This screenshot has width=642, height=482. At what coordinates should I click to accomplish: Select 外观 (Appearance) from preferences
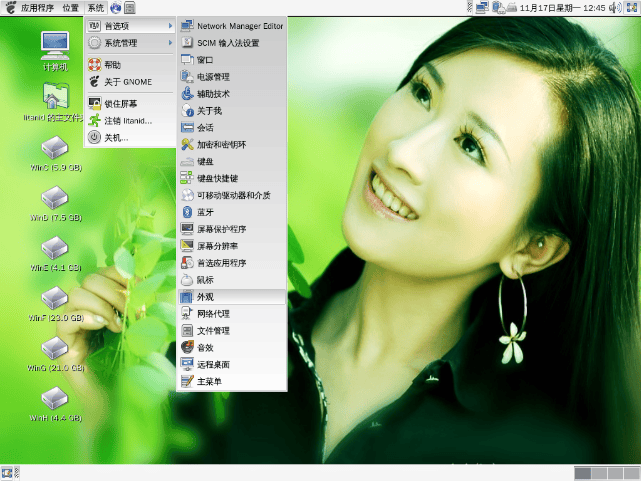click(205, 297)
